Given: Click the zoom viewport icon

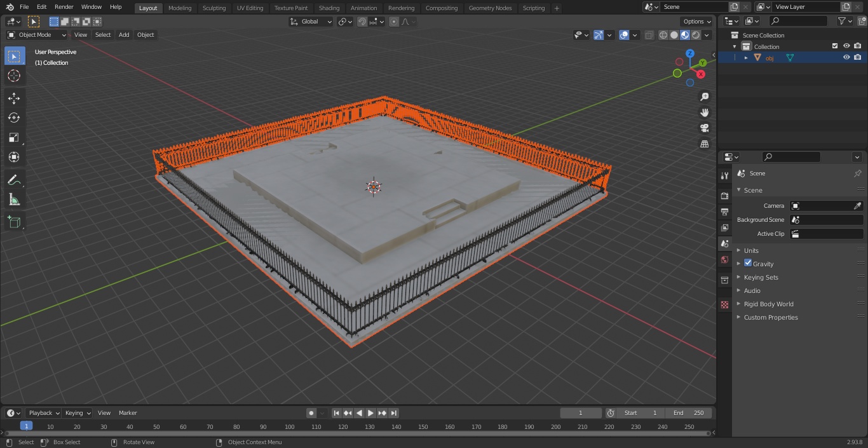Looking at the screenshot, I should point(704,97).
